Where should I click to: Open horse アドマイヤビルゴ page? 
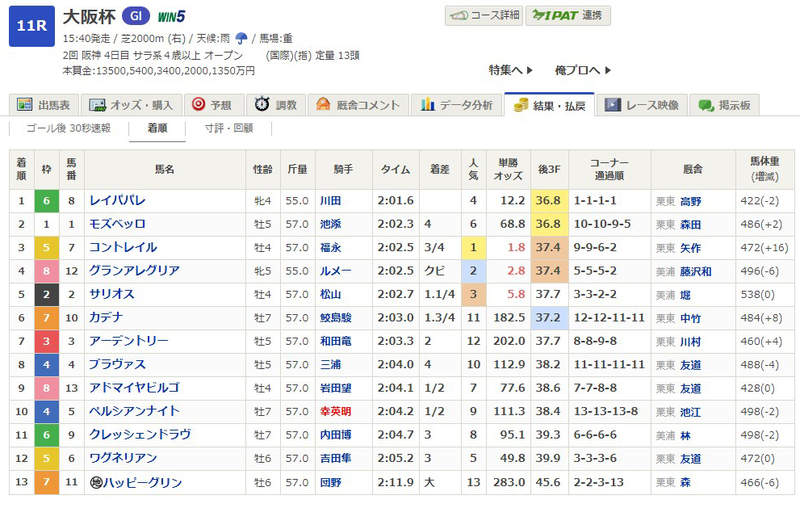[x=134, y=388]
